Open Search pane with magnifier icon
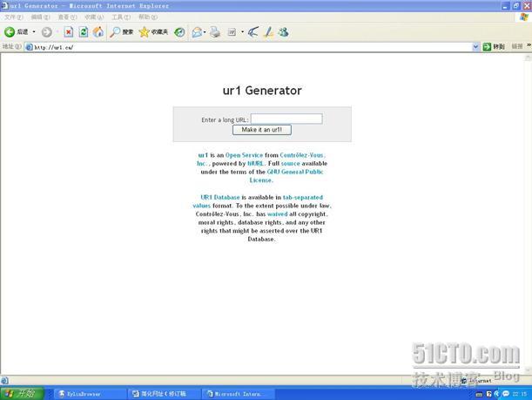 point(122,32)
